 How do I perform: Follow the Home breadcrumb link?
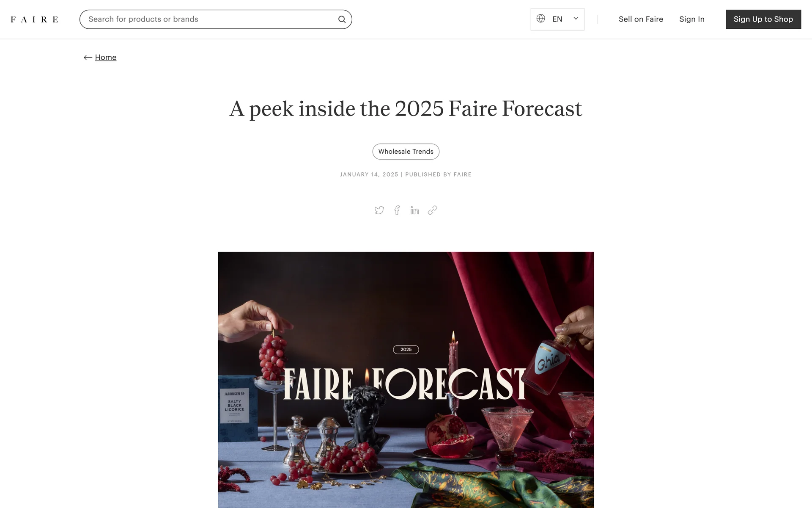[106, 58]
